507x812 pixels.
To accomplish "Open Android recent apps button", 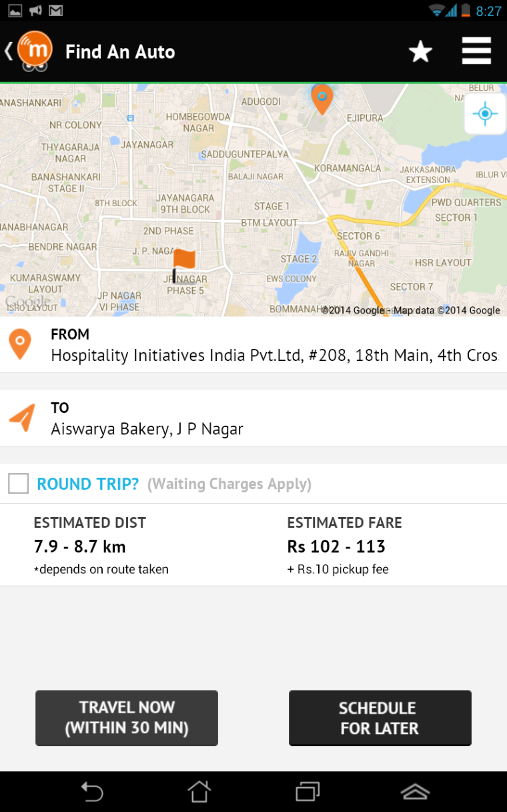I will [x=308, y=792].
